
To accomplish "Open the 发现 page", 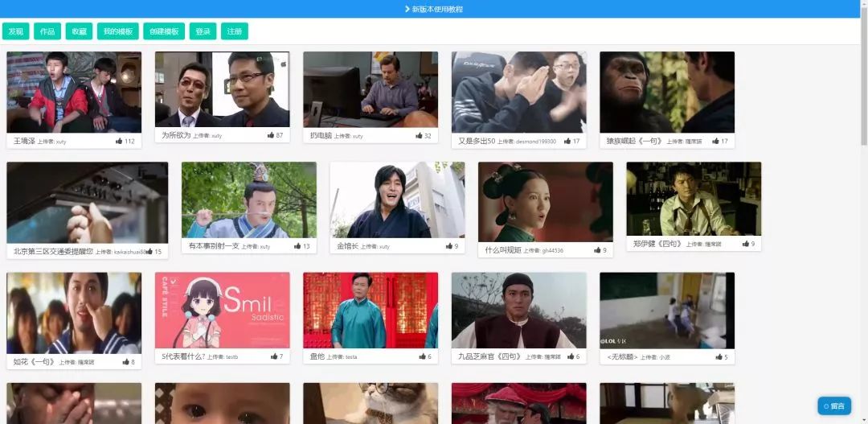I will pos(15,31).
